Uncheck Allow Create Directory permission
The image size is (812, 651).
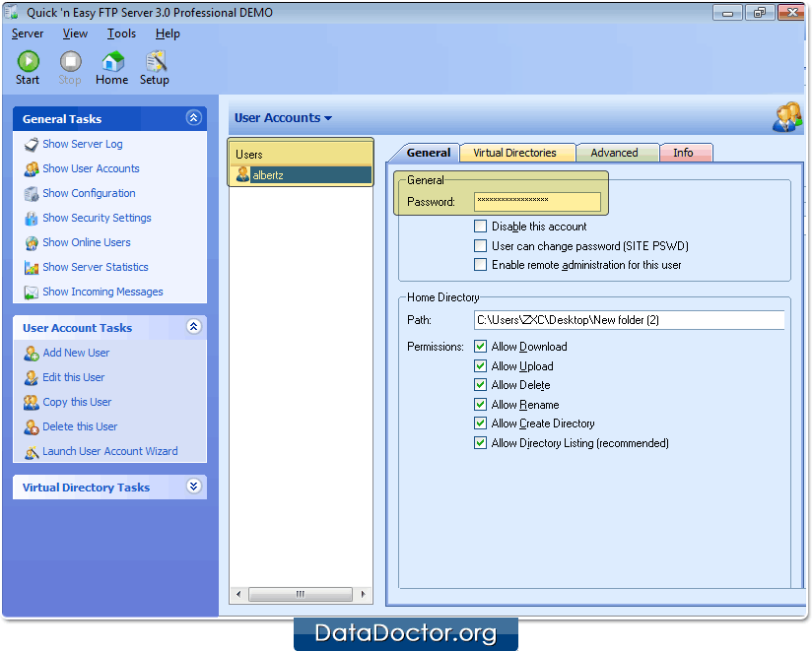[x=480, y=423]
